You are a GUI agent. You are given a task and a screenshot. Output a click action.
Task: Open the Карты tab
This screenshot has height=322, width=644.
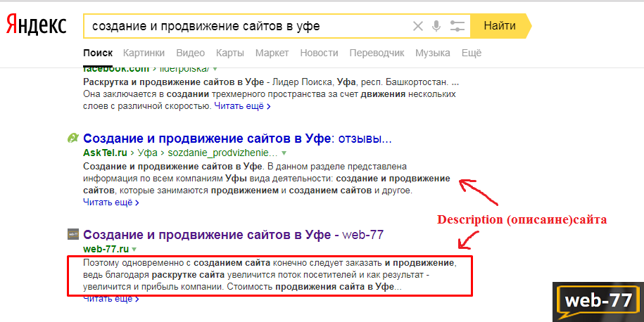(x=230, y=53)
